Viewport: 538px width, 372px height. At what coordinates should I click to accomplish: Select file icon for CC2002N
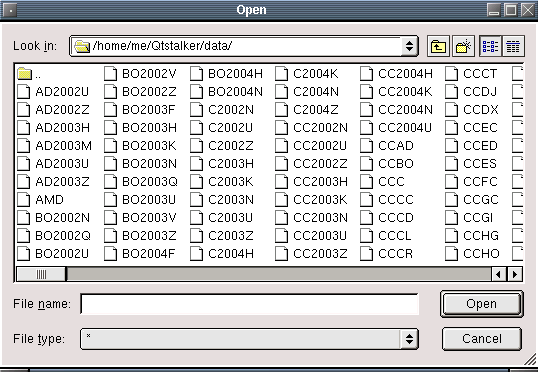pyautogui.click(x=282, y=128)
